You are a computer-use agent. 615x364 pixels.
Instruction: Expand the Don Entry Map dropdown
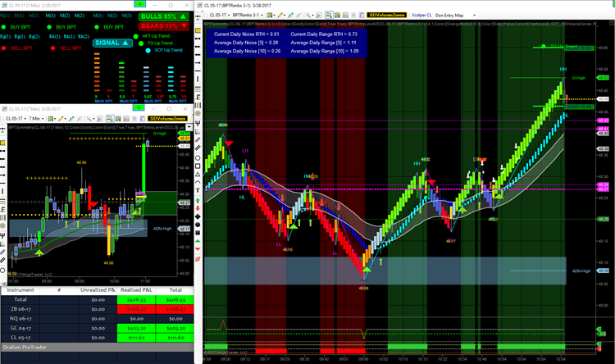pos(474,16)
